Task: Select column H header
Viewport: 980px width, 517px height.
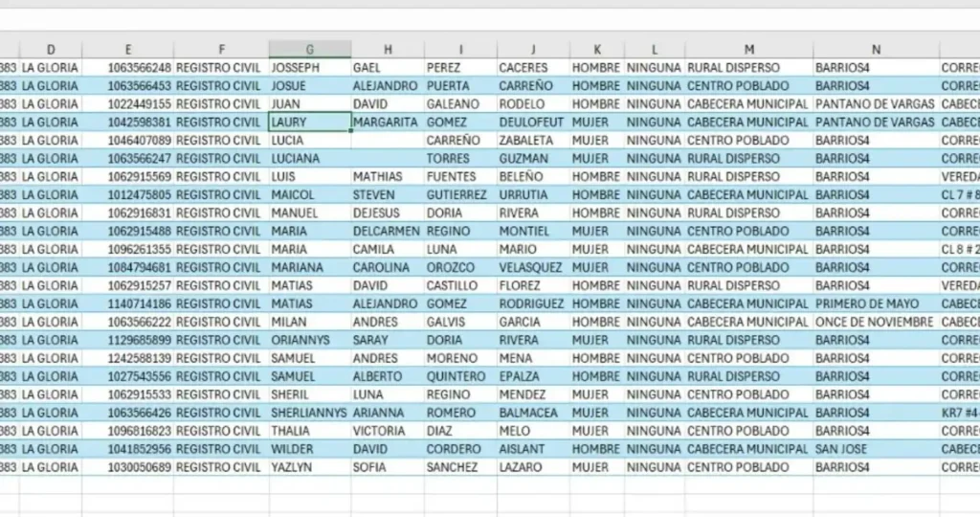Action: tap(388, 50)
